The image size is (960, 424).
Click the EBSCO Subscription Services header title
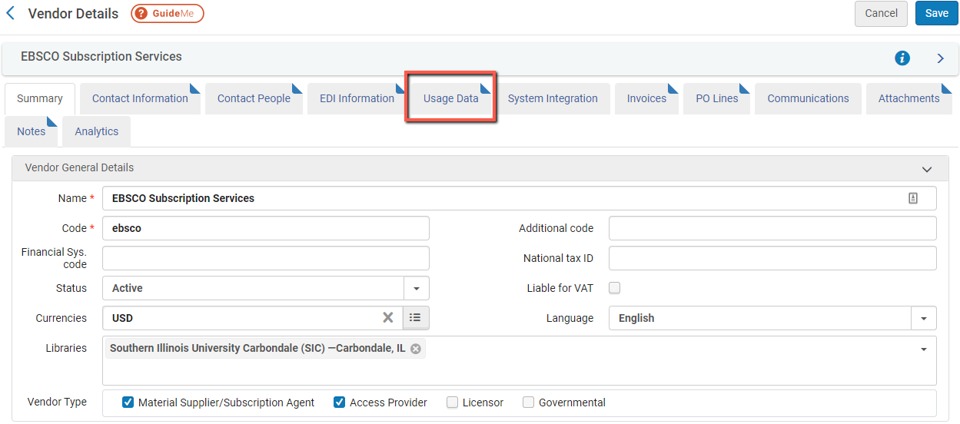[101, 56]
